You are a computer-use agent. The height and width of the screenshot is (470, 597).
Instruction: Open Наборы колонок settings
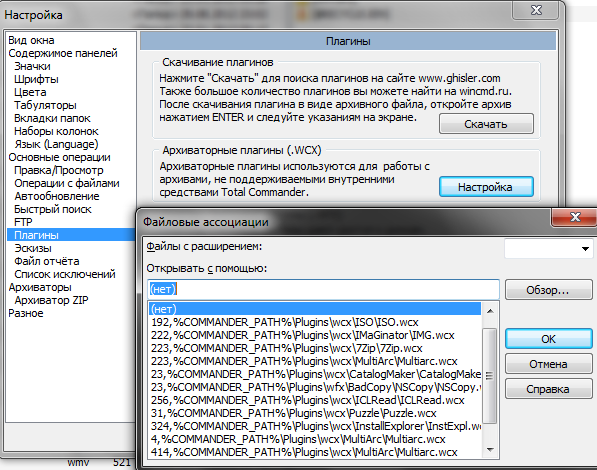(56, 131)
